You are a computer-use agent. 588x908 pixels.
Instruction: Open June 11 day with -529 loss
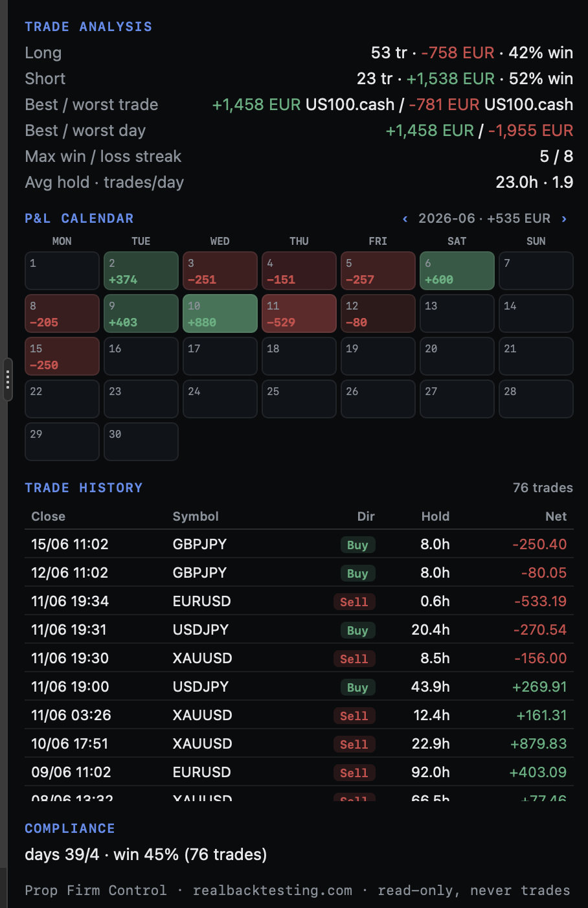(299, 313)
